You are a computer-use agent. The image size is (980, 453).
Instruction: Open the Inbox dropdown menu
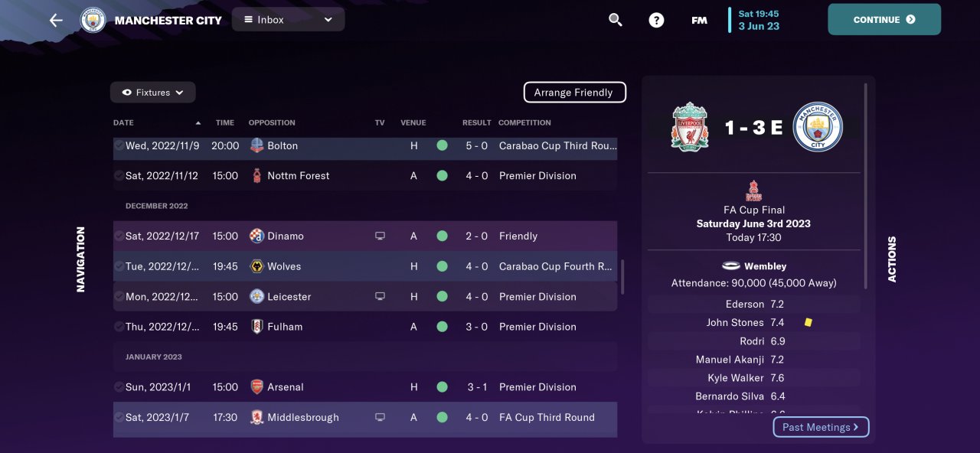point(289,20)
